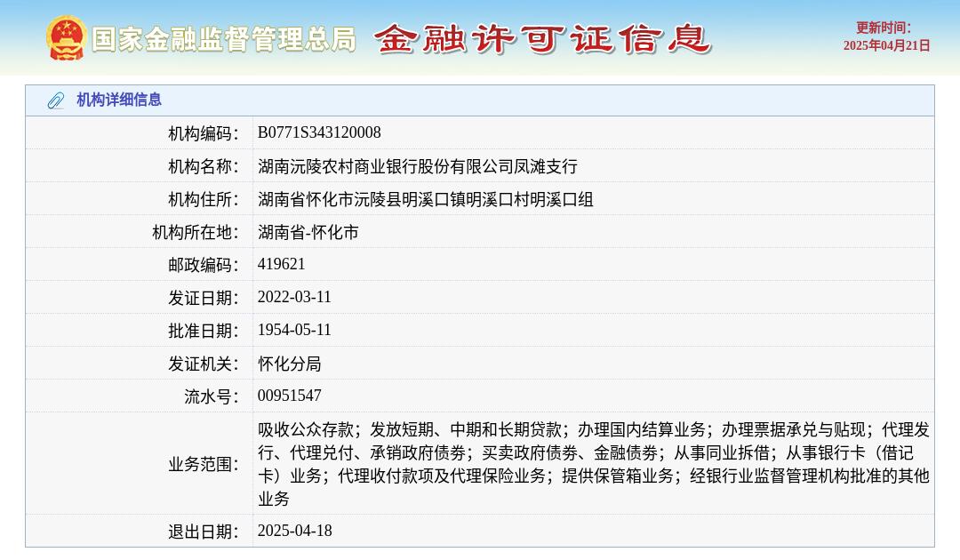The width and height of the screenshot is (960, 560).
Task: Click the 退出日期 label
Action: tap(204, 532)
